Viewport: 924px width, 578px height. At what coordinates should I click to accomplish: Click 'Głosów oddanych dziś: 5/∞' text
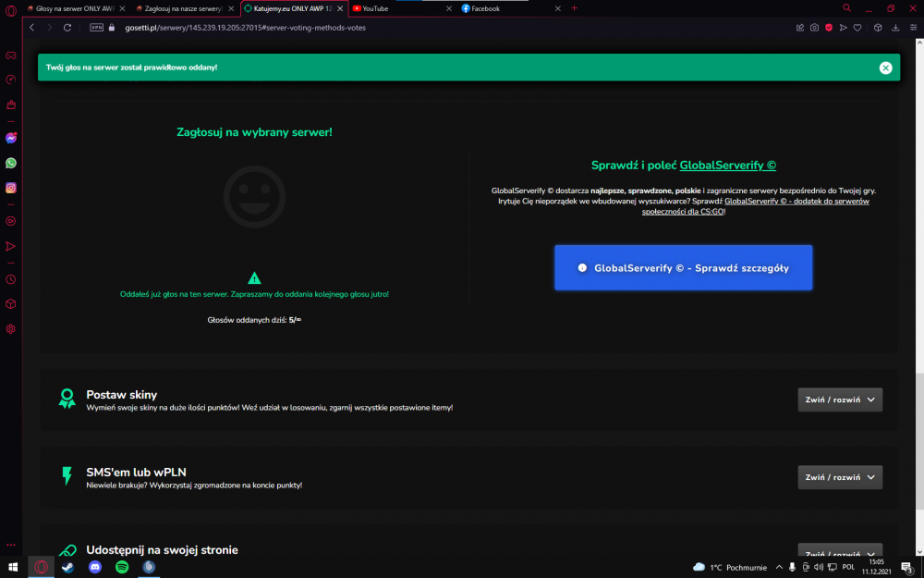254,320
